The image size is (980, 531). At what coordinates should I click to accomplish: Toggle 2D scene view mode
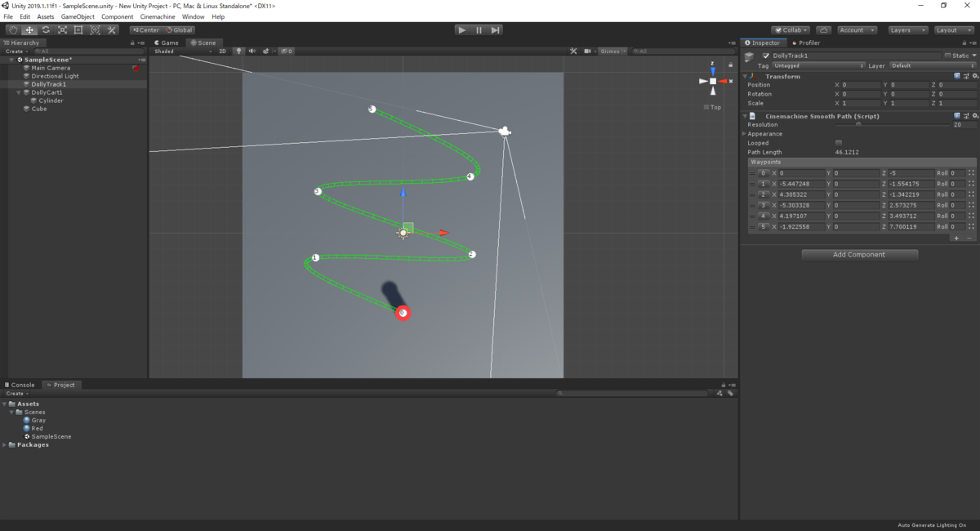coord(222,51)
